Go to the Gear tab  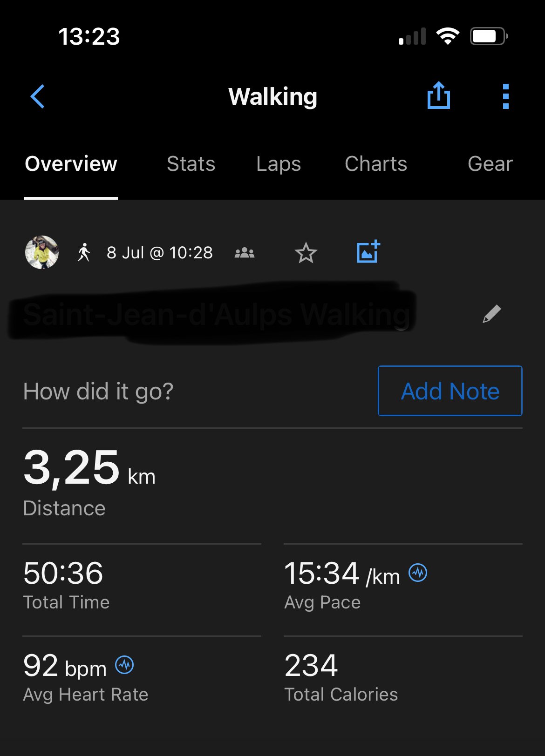coord(490,164)
